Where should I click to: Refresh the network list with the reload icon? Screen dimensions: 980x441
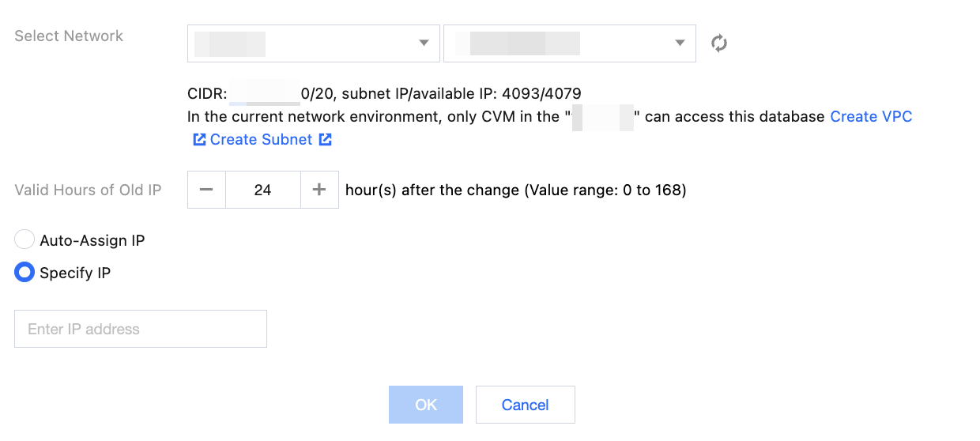[x=719, y=43]
